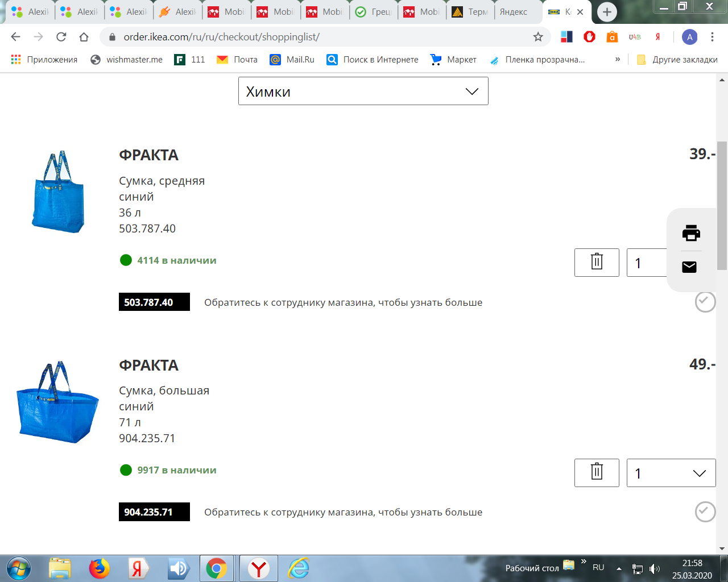Change quantity of the medium ФРАКТА bag
This screenshot has height=582, width=728.
(647, 263)
